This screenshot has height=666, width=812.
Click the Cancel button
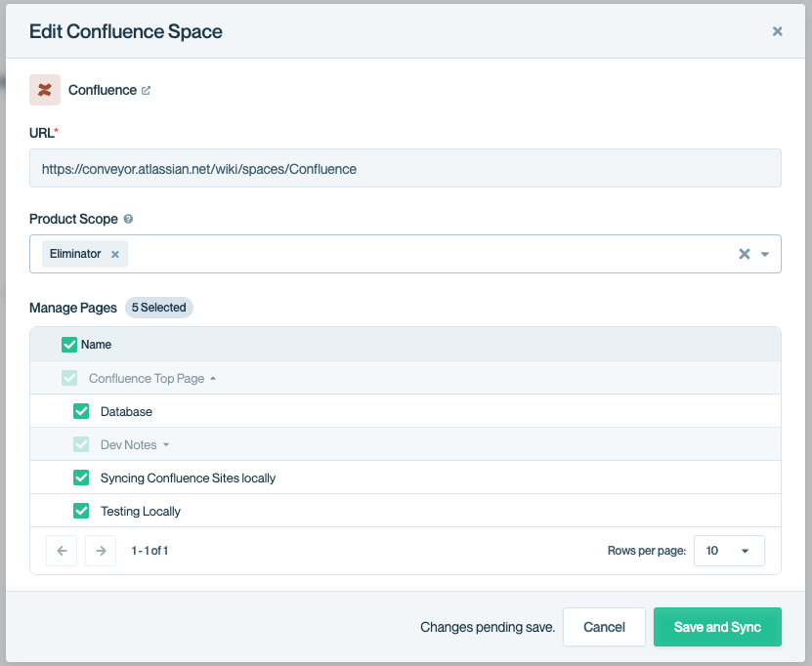pyautogui.click(x=604, y=627)
